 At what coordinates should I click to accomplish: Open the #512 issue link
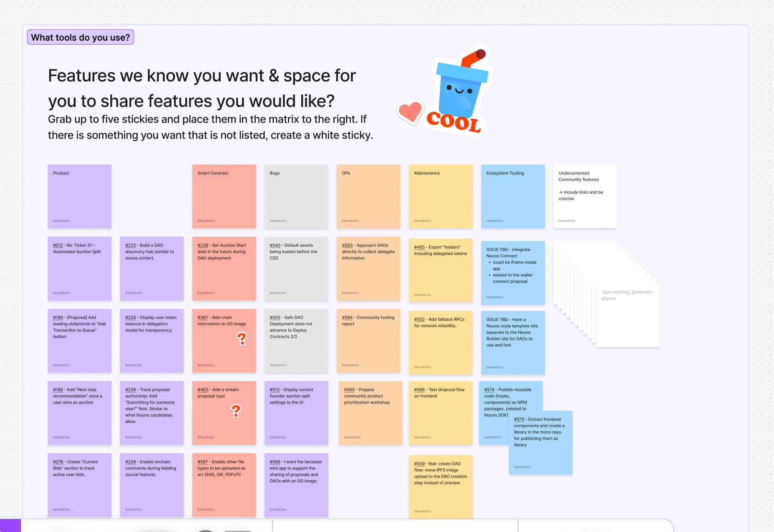(x=58, y=245)
